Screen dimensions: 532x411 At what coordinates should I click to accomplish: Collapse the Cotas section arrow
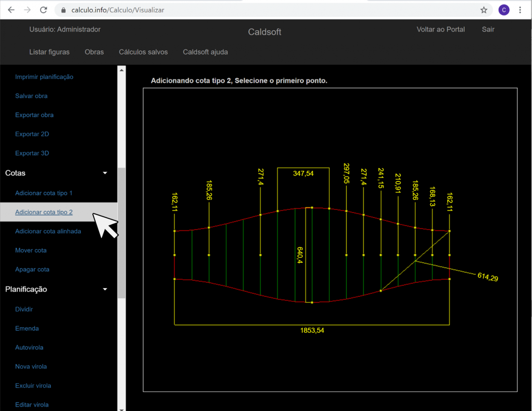click(105, 173)
